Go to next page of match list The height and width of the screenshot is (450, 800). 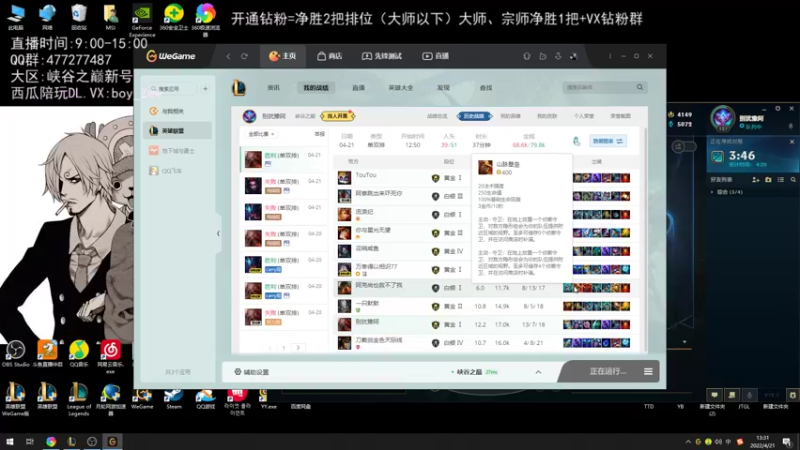click(x=298, y=348)
